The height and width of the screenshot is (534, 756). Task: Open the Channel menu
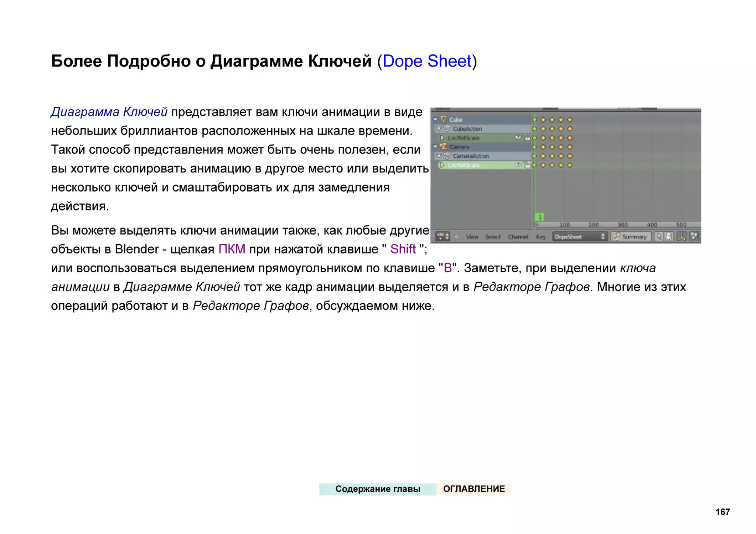click(518, 237)
